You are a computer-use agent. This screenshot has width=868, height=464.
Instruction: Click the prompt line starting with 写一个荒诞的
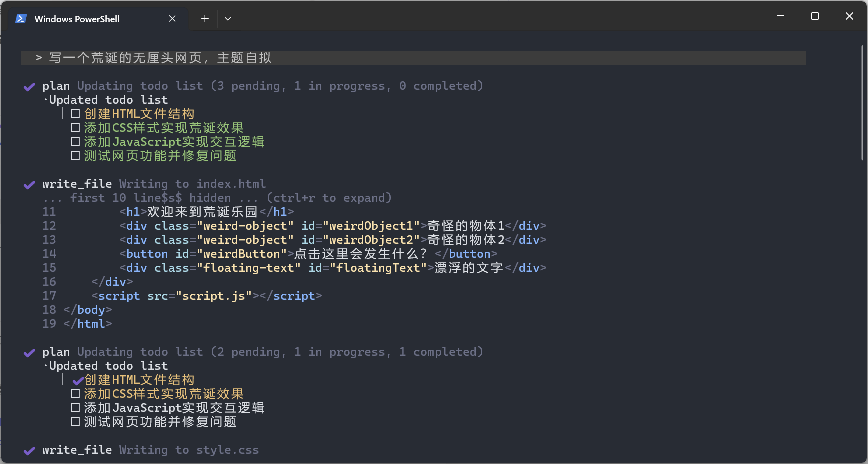tap(160, 58)
